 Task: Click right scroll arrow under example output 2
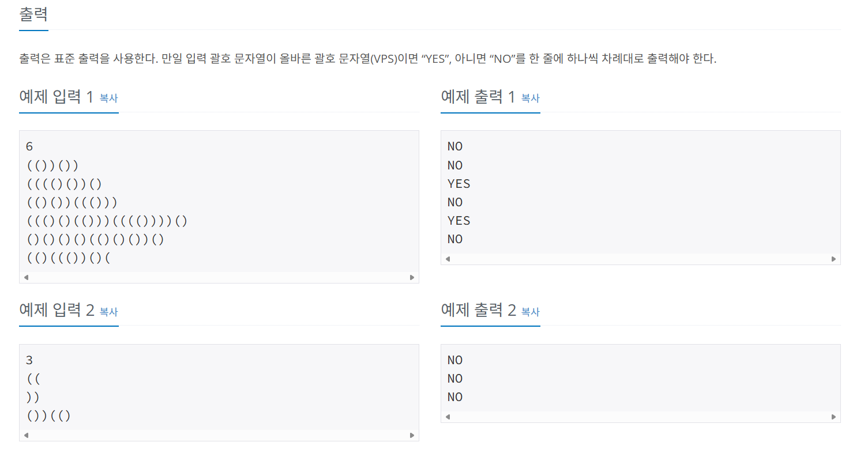[833, 417]
